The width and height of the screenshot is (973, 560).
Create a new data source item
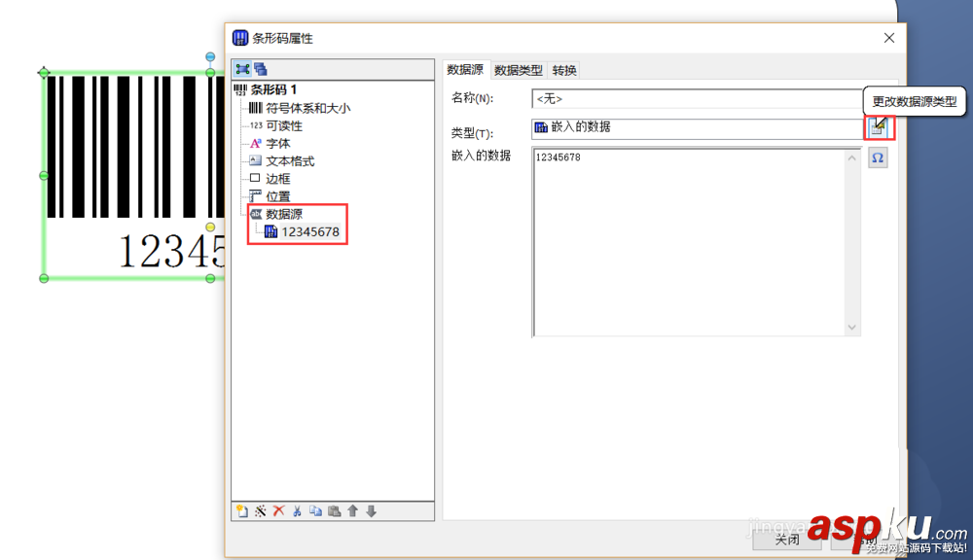click(x=243, y=510)
